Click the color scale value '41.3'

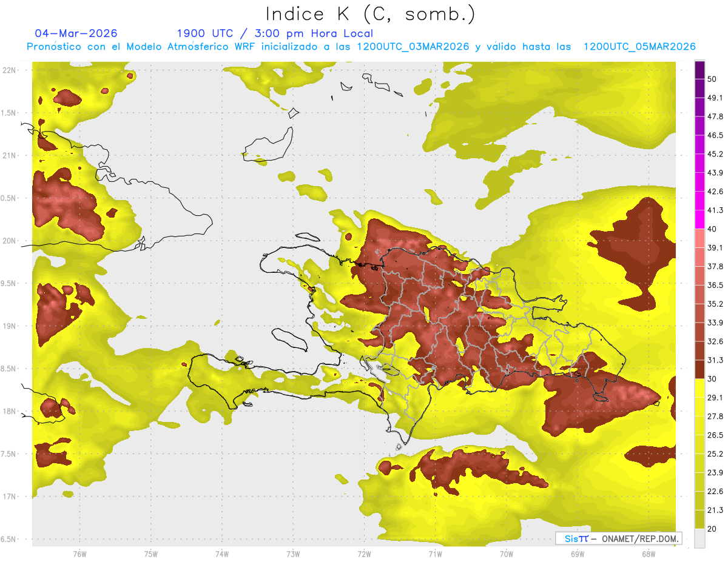click(x=715, y=210)
